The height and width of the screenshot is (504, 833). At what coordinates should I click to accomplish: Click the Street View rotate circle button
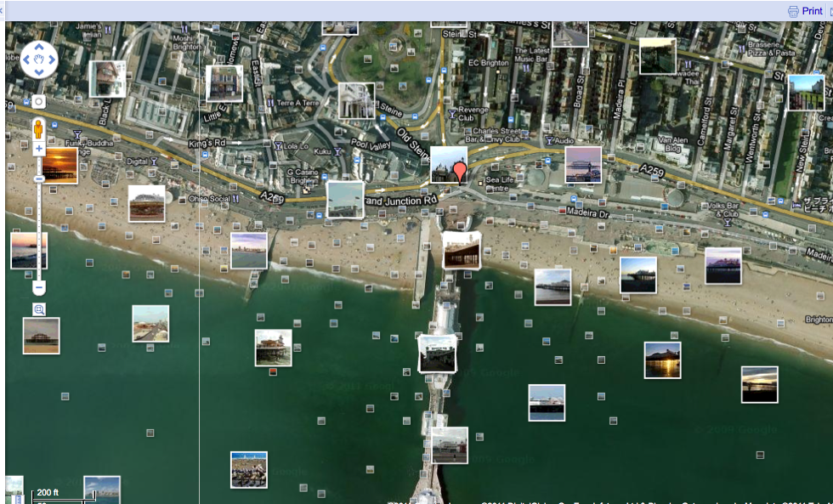pyautogui.click(x=38, y=102)
